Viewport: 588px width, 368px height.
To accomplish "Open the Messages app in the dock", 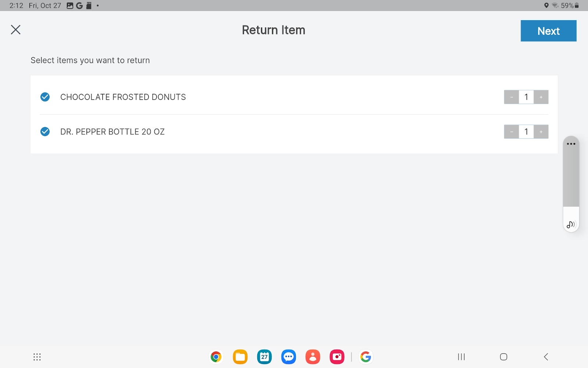I will point(288,357).
